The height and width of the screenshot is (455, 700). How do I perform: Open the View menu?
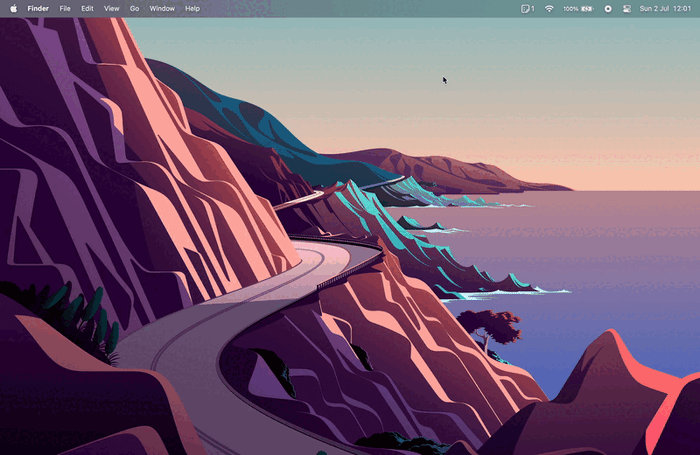pyautogui.click(x=112, y=8)
